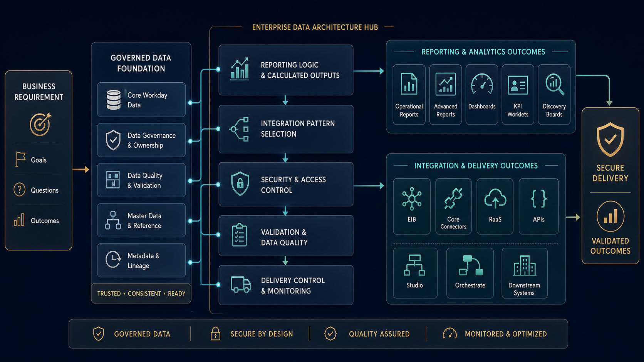Click the Data Governance shield icon
The image size is (644, 362).
click(x=113, y=140)
